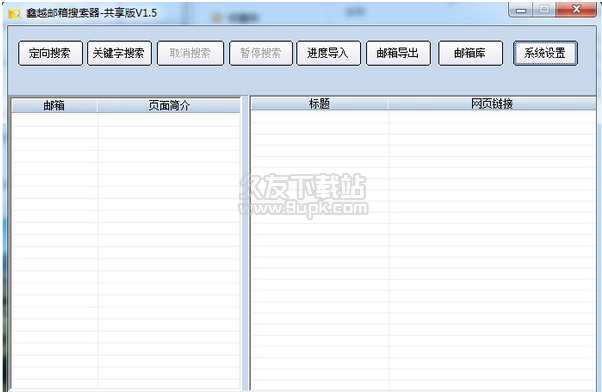Click the 标题 column header

[319, 104]
